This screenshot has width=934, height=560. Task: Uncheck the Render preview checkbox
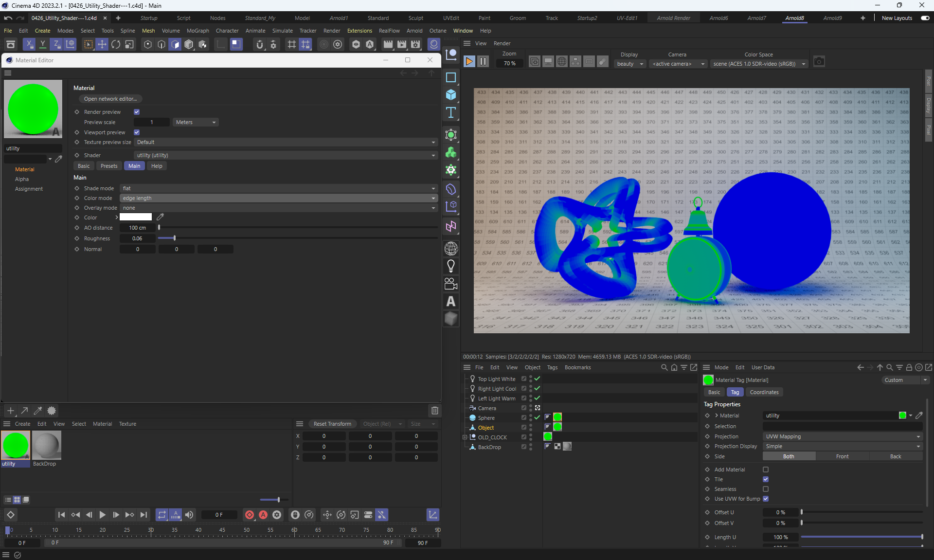tap(137, 112)
